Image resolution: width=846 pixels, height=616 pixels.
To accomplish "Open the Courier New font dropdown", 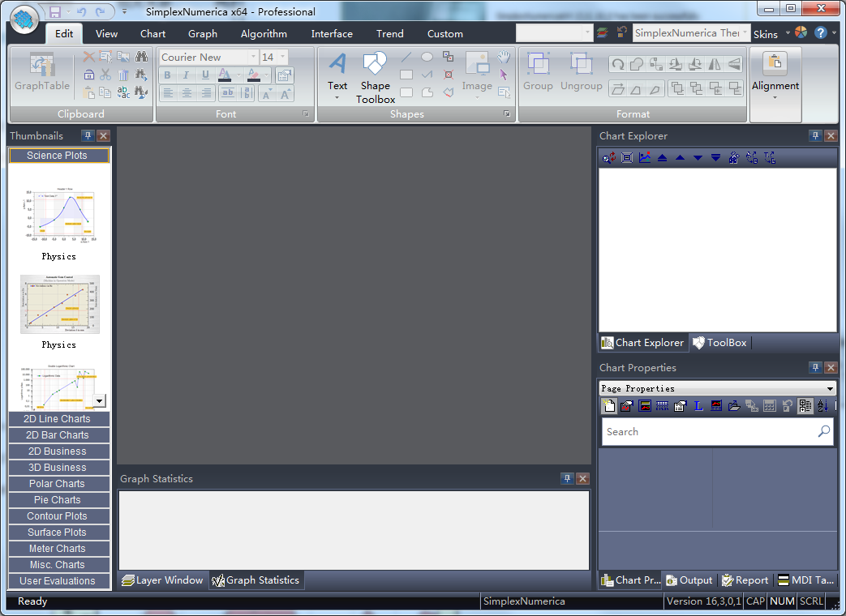I will (253, 57).
